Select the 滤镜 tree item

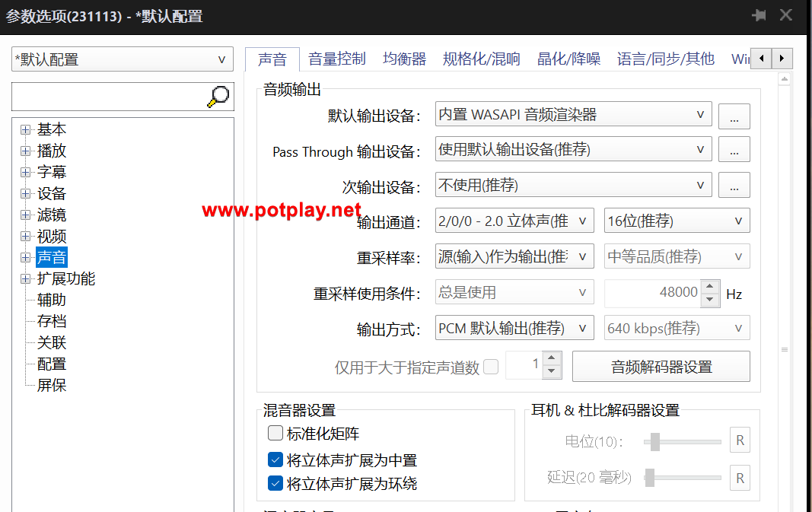[x=51, y=215]
